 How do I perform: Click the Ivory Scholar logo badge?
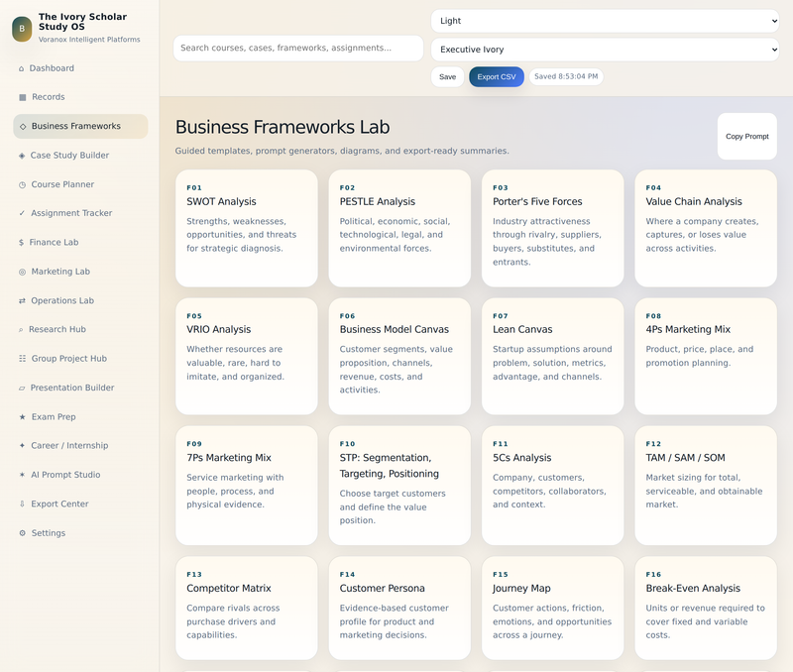point(22,29)
